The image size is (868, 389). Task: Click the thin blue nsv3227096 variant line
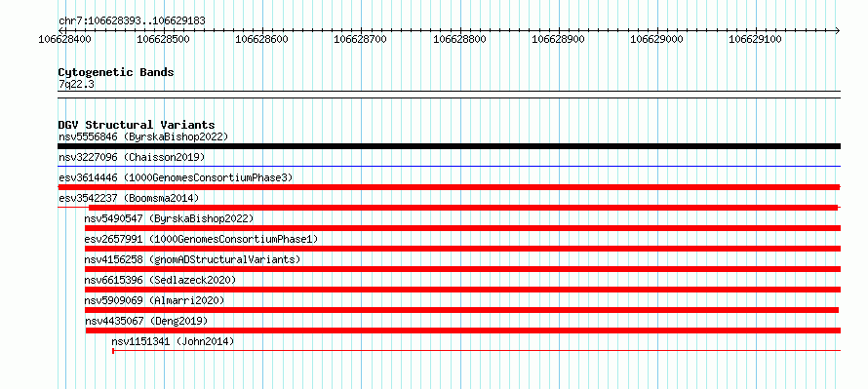point(449,166)
